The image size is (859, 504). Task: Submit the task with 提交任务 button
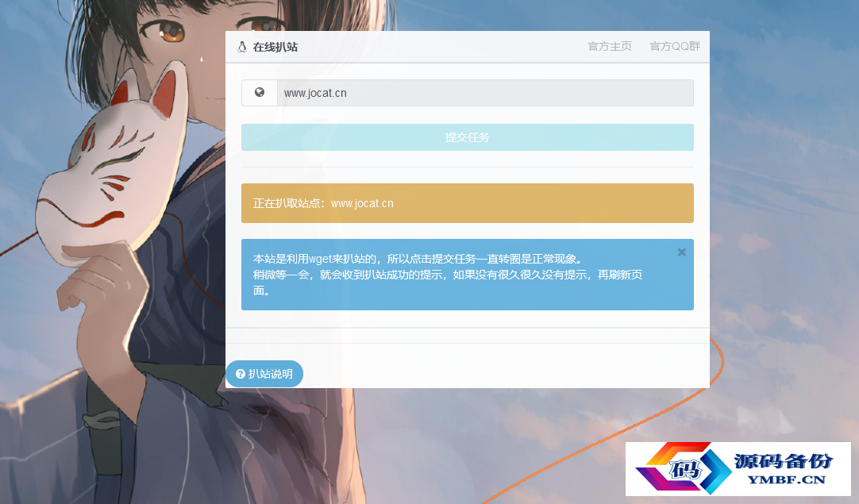pos(468,137)
